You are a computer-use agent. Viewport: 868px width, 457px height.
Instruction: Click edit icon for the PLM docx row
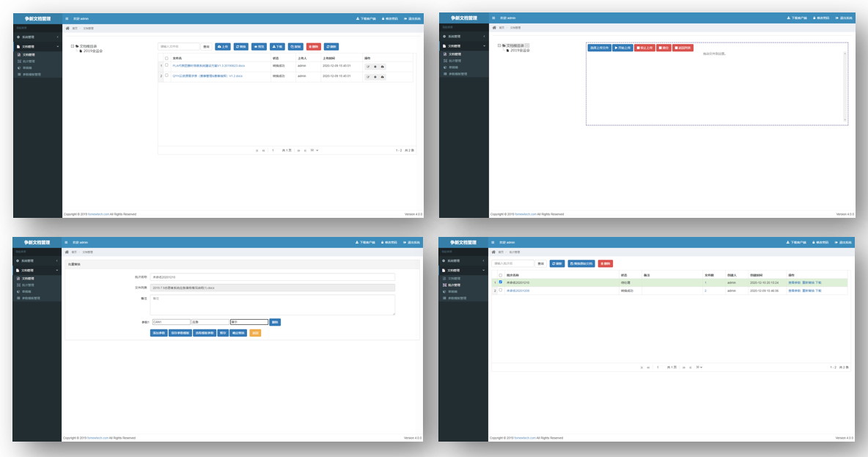point(368,66)
